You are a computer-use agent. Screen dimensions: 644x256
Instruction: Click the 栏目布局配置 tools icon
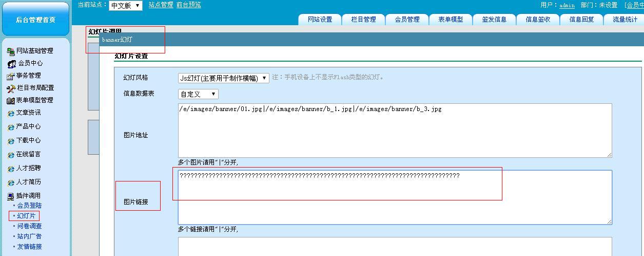(11, 88)
